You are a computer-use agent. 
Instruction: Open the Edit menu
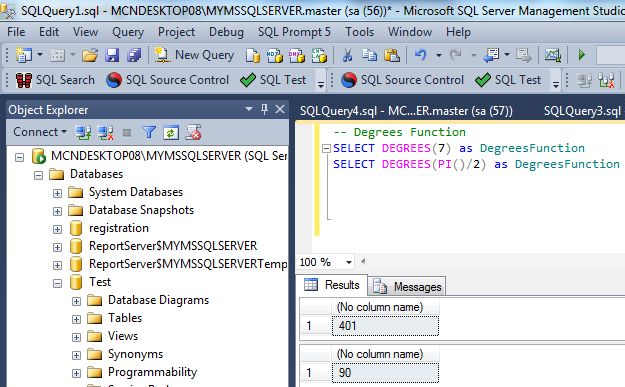49,32
